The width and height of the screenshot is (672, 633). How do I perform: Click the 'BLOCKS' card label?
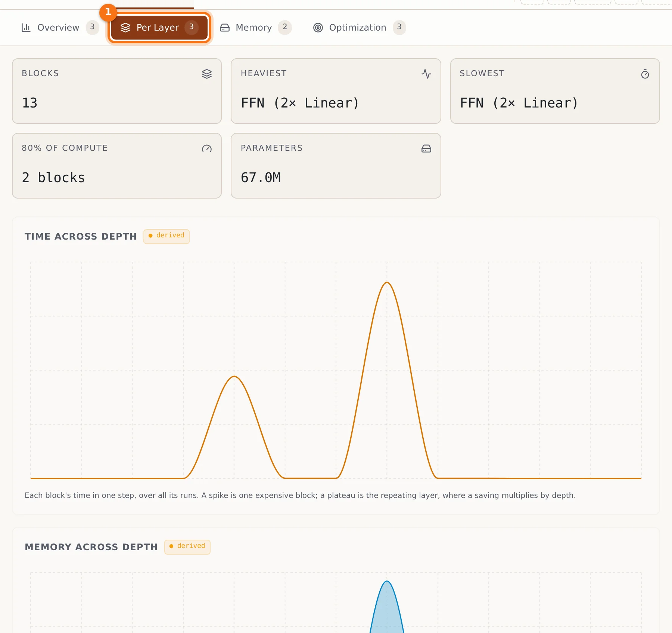[40, 74]
